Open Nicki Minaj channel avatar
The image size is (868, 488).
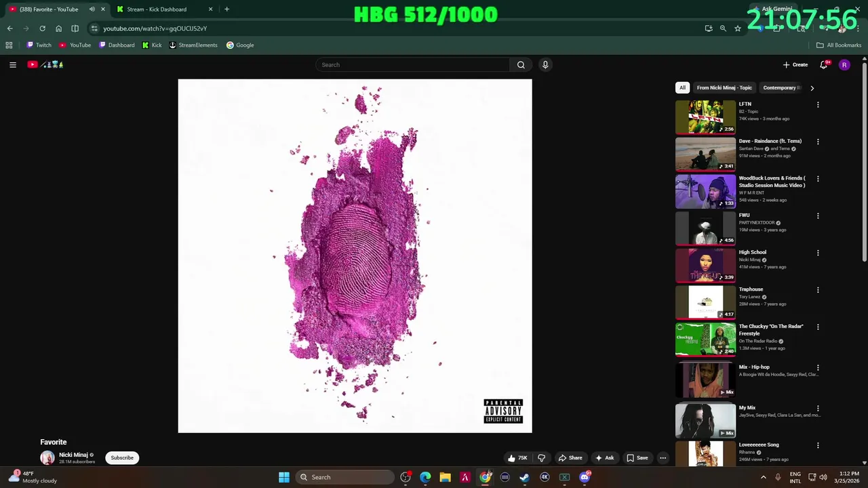tap(47, 458)
